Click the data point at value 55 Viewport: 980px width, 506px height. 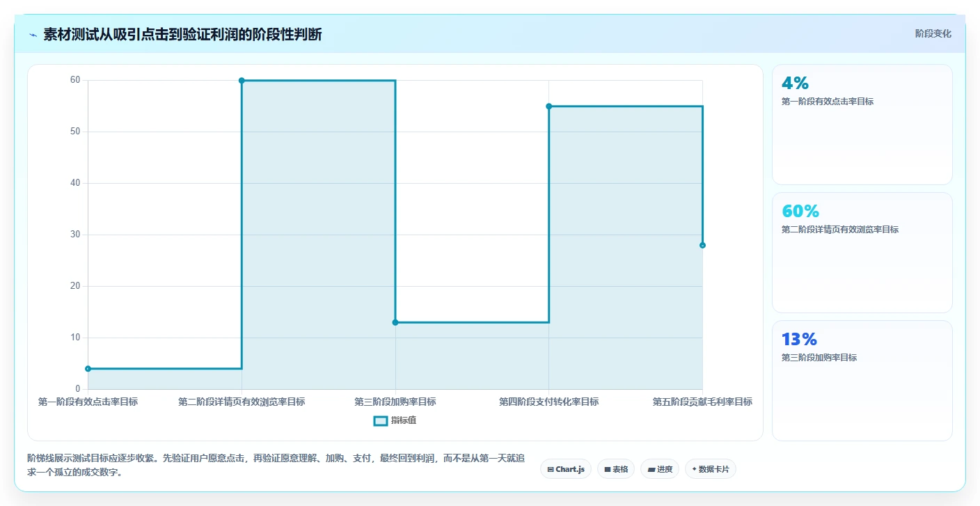pyautogui.click(x=548, y=106)
